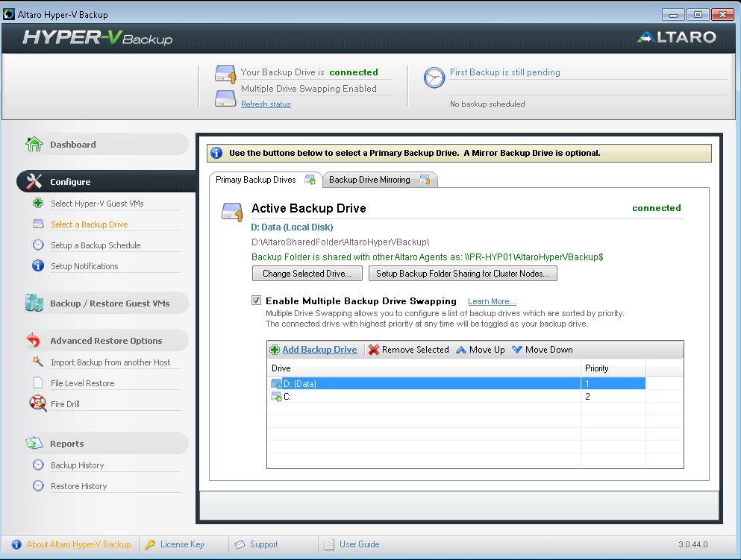741x560 pixels.
Task: Click clock icon beside Setup a Backup Schedule
Action: click(38, 245)
